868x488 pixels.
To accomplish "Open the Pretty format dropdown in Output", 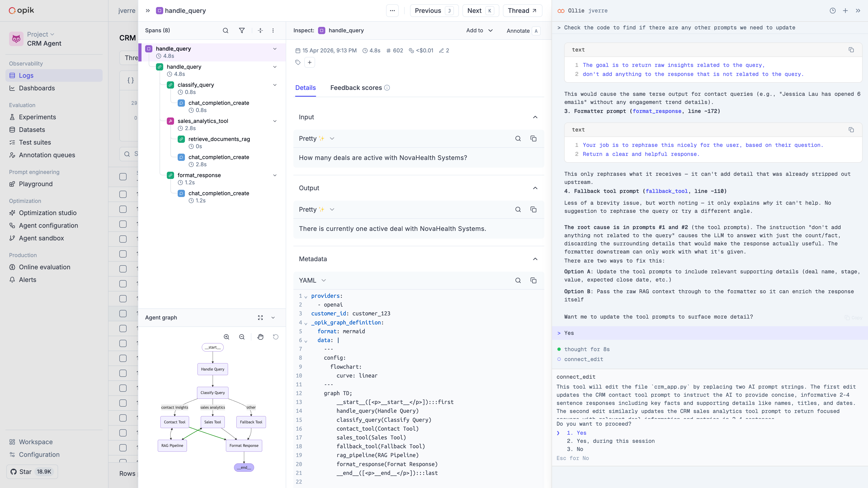I will click(316, 209).
